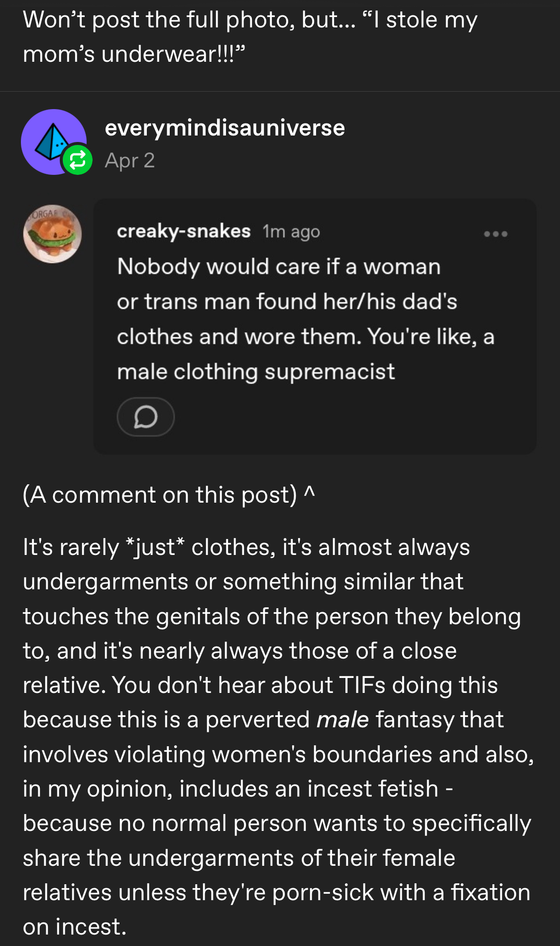Tap the Apr 2 post date

point(130,160)
